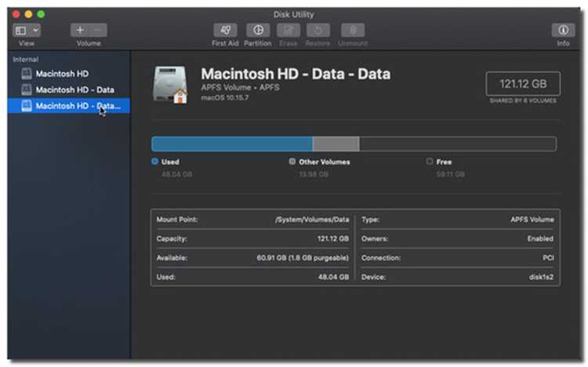Run First Aid on the volume

pos(225,30)
